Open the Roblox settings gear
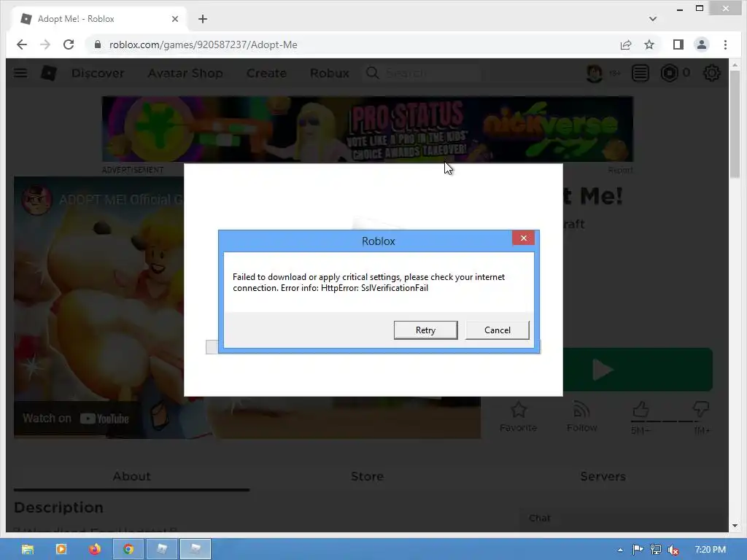The width and height of the screenshot is (747, 560). [x=712, y=74]
